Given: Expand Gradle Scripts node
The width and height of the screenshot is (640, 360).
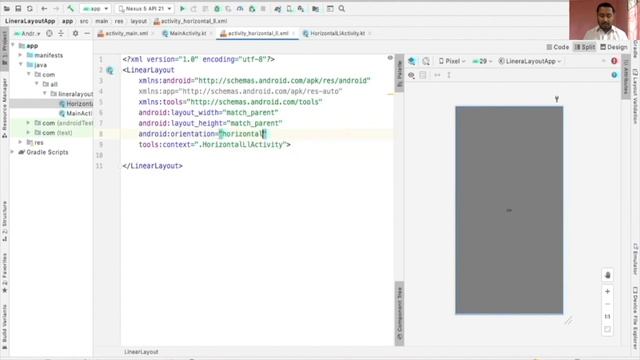Looking at the screenshot, I should click(x=13, y=152).
